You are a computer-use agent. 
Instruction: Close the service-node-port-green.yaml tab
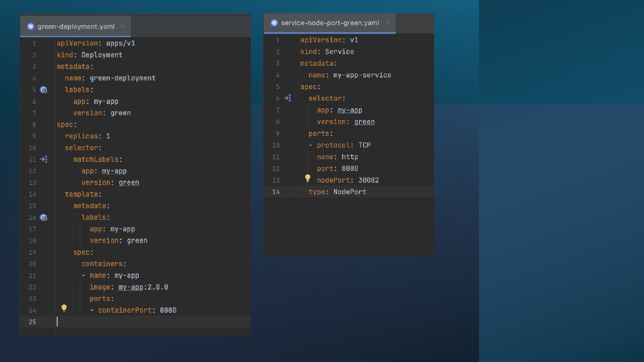(x=387, y=23)
